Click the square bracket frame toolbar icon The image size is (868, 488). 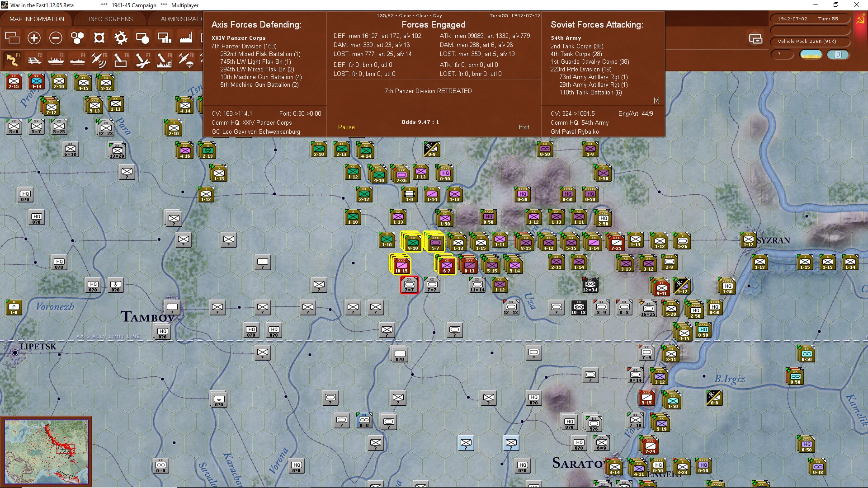pos(99,38)
